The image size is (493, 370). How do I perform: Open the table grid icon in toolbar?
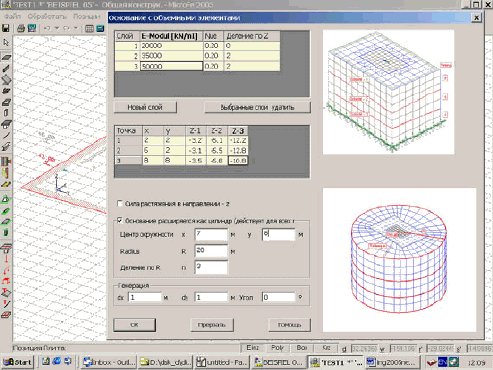click(x=89, y=29)
